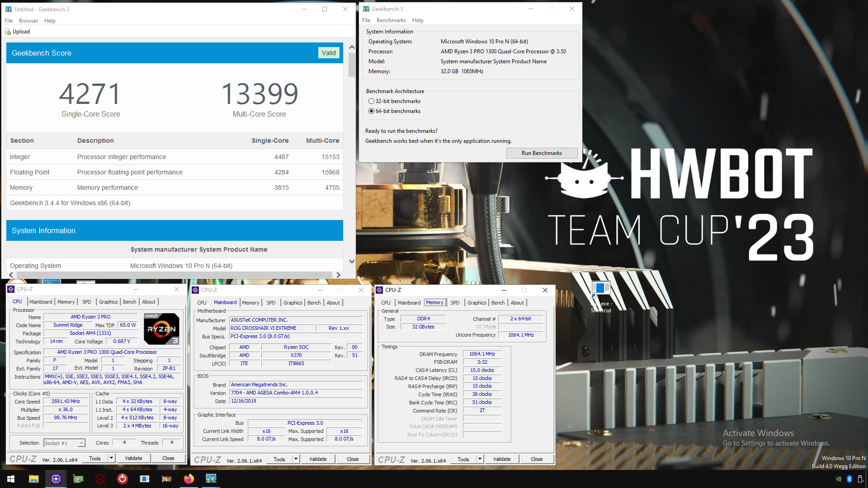This screenshot has width=868, height=488.
Task: Open About tab in CPU-Z CPU window
Action: 149,302
